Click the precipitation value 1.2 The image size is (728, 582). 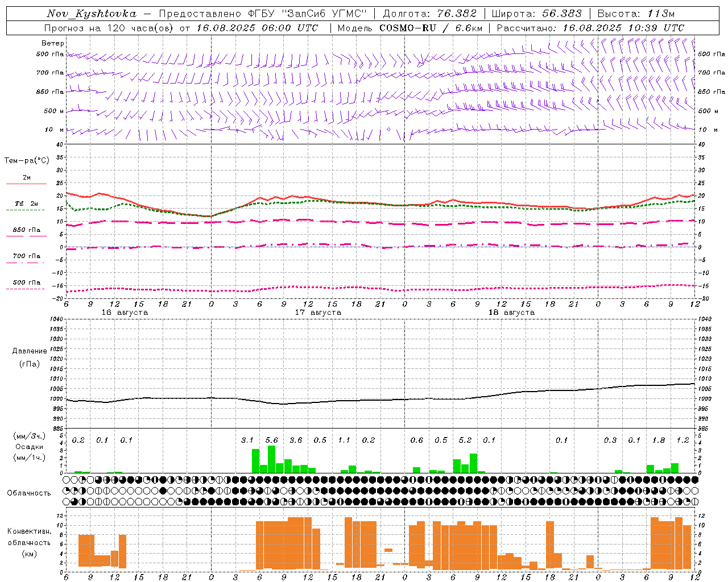point(682,440)
